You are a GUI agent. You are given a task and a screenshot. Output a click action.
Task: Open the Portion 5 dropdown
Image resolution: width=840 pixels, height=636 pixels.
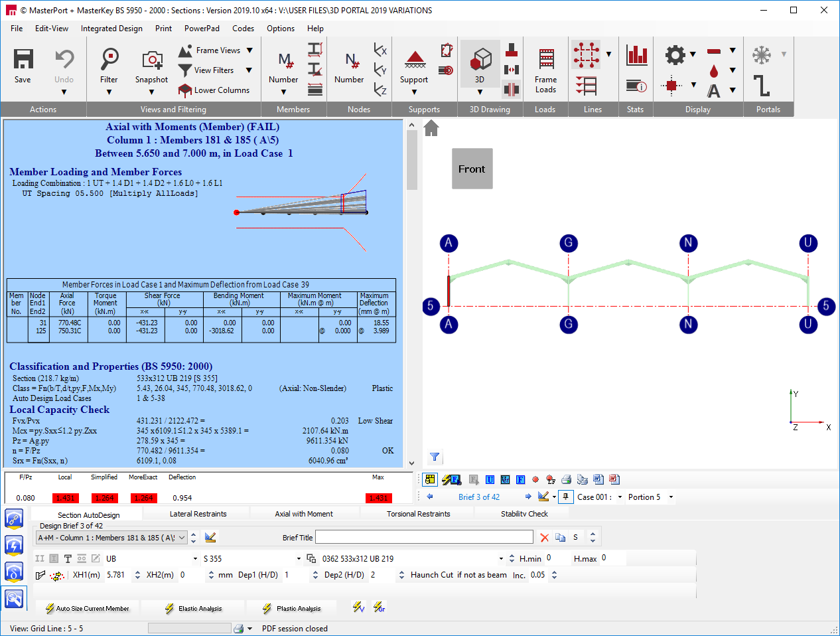tap(671, 497)
